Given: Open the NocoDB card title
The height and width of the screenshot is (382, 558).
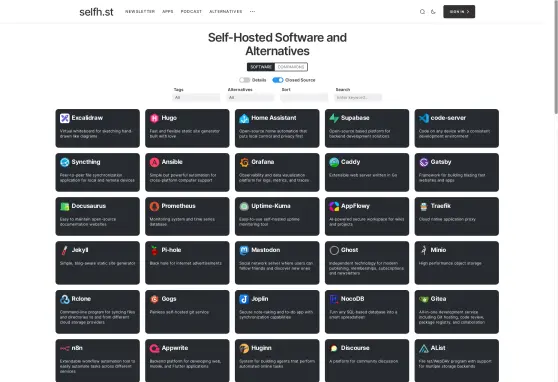Looking at the screenshot, I should coord(352,299).
